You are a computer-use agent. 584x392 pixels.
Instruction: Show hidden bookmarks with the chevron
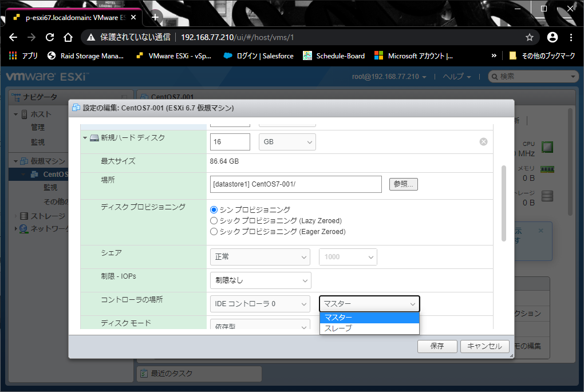(494, 56)
